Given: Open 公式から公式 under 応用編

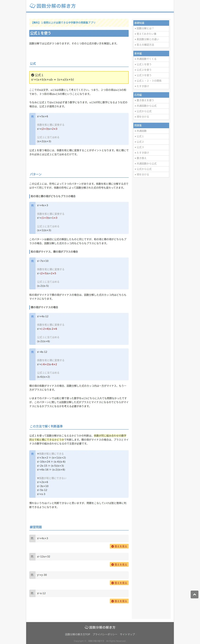Looking at the screenshot, I should [x=151, y=111].
